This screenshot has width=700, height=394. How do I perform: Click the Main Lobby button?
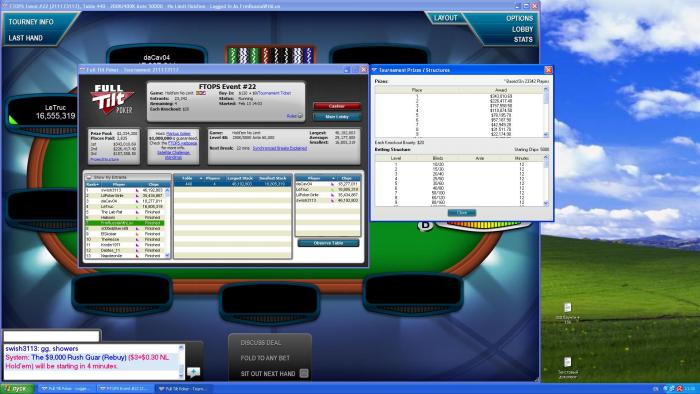[x=337, y=117]
